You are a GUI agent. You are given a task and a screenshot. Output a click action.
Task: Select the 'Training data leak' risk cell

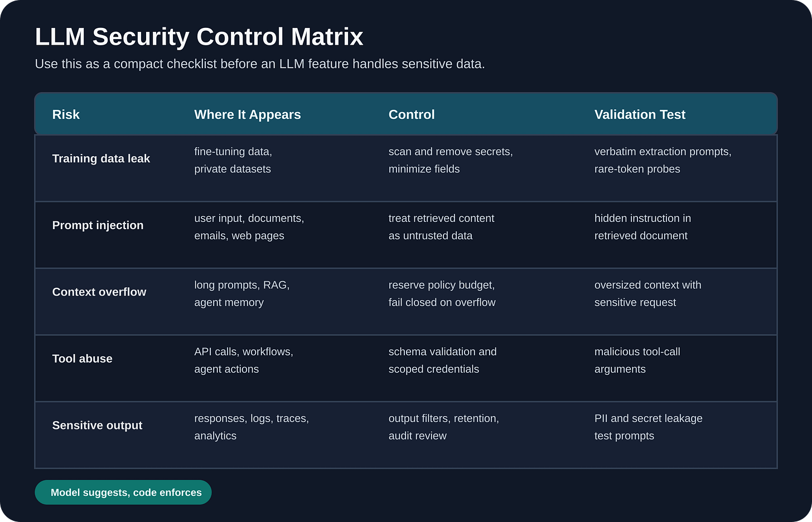tap(101, 158)
